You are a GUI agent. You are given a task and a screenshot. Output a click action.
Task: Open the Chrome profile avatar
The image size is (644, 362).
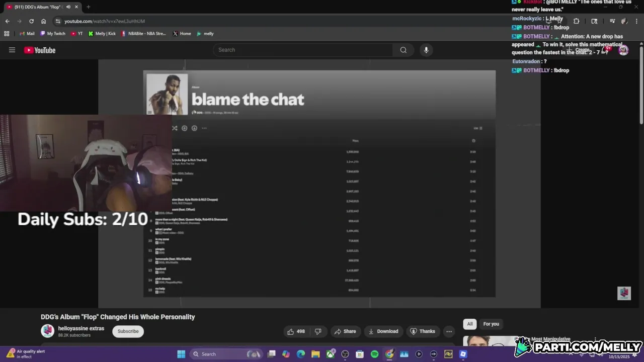(x=624, y=21)
